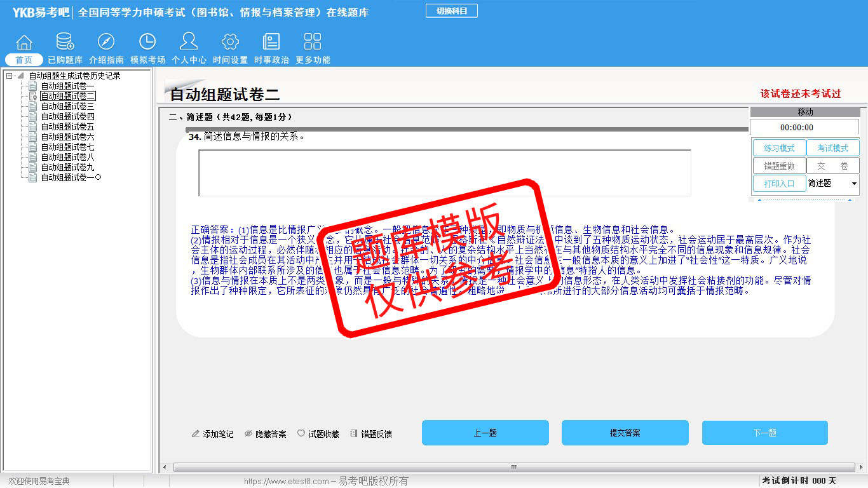868x488 pixels.
Task: Select 自动组题试卷五 in the tree
Action: (x=67, y=126)
